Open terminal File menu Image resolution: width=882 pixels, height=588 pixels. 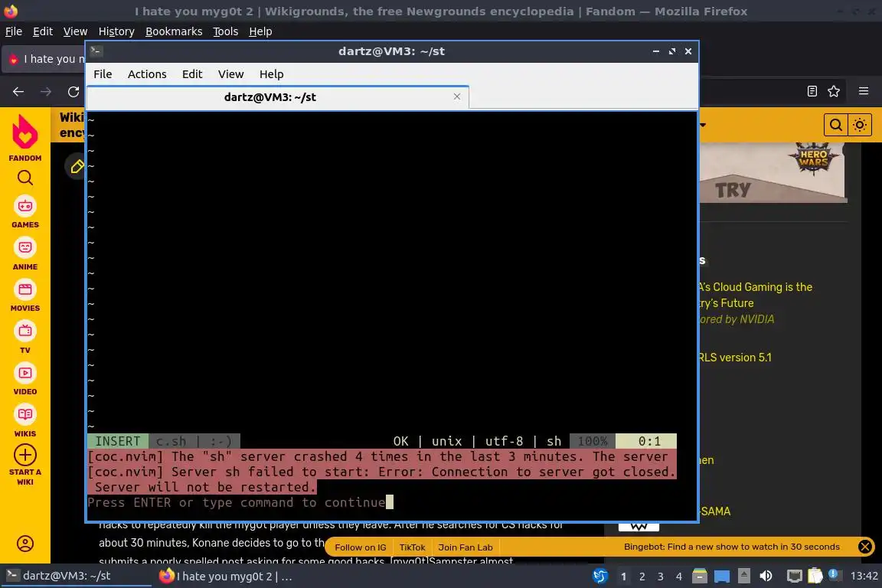pyautogui.click(x=103, y=74)
